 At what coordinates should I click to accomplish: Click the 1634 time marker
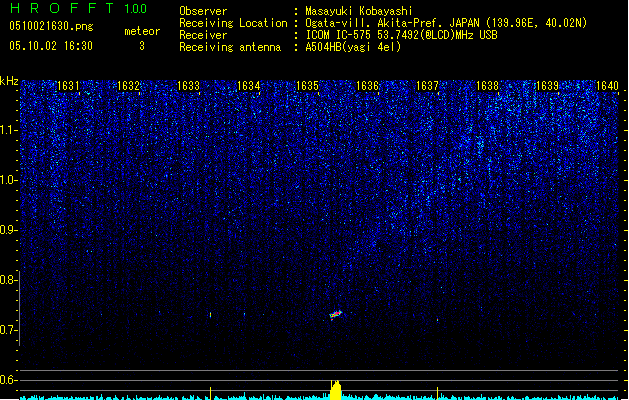(x=248, y=86)
